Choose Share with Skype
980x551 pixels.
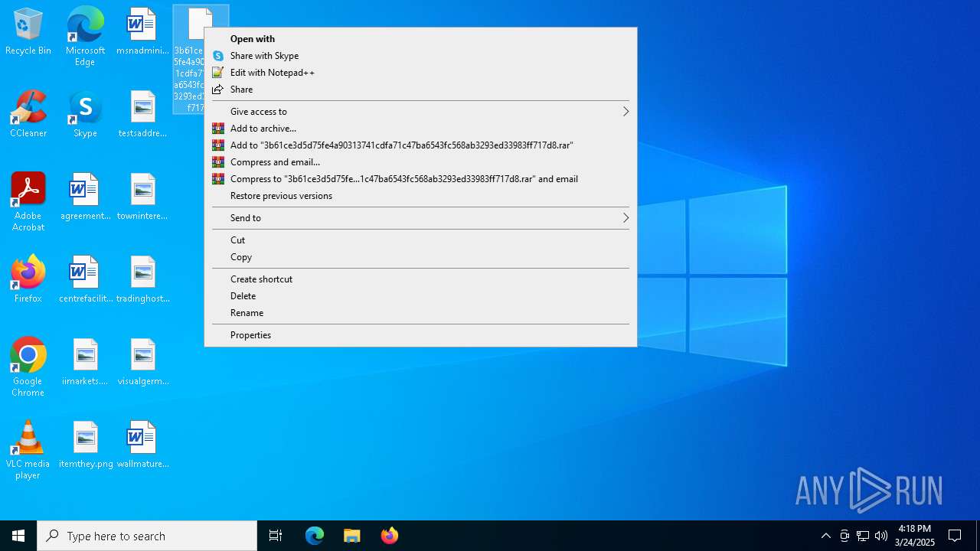click(x=420, y=56)
